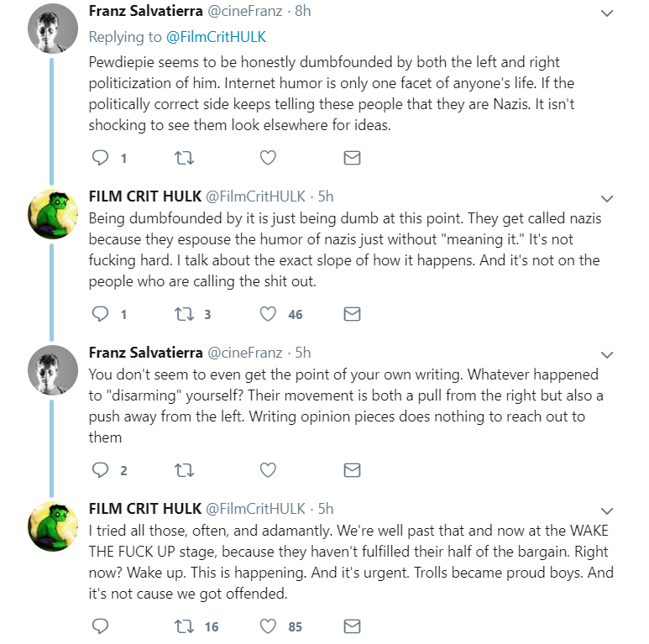649x644 pixels.
Task: Retweet the tweet with 16 retweets
Action: click(184, 626)
